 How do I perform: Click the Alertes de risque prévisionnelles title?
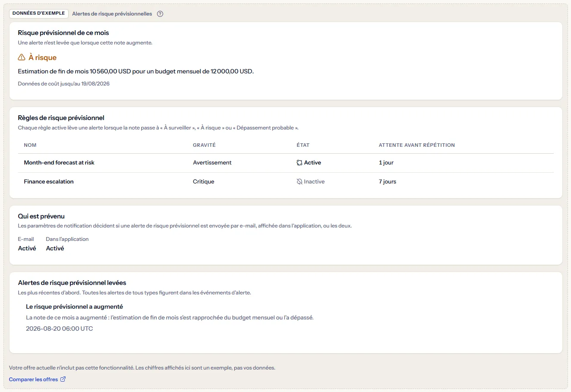point(112,14)
